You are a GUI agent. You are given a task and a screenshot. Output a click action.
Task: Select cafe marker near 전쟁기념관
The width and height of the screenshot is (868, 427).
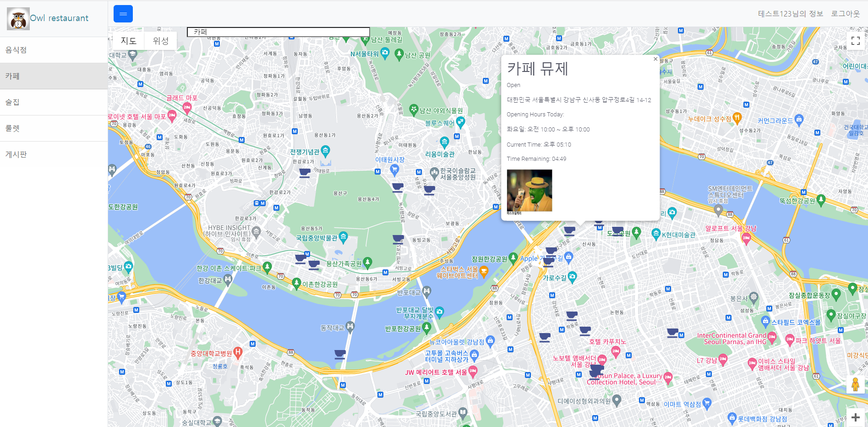[305, 173]
